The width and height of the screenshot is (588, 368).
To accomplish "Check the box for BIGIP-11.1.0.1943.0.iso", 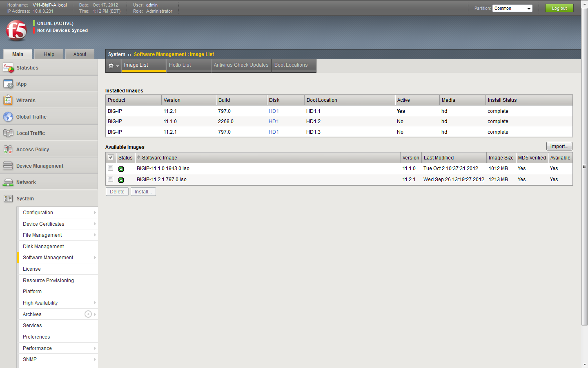I will (110, 168).
